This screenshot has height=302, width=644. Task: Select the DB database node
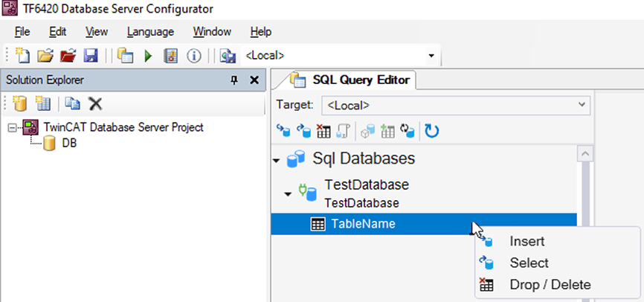pyautogui.click(x=69, y=144)
